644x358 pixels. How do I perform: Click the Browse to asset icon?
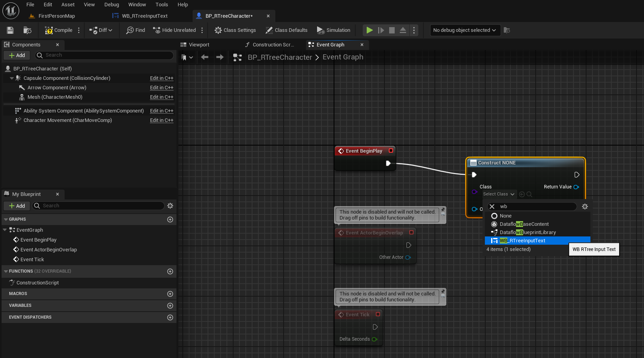(x=28, y=30)
